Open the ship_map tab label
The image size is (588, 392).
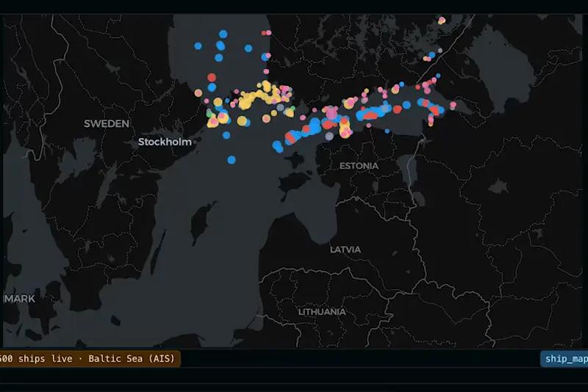click(565, 359)
